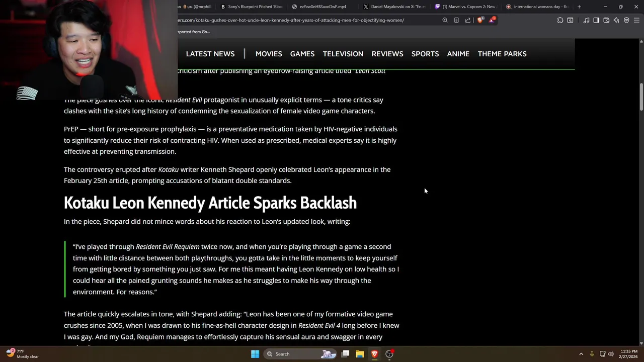The width and height of the screenshot is (644, 362).
Task: Click the text 'Resident Evil 4' in last paragraph
Action: [x=319, y=326]
